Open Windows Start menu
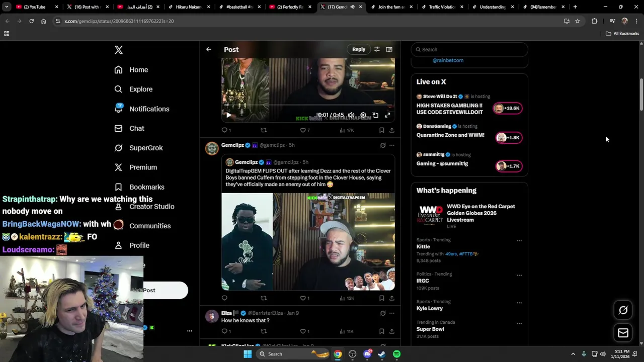Viewport: 644px width, 362px height. [x=247, y=354]
